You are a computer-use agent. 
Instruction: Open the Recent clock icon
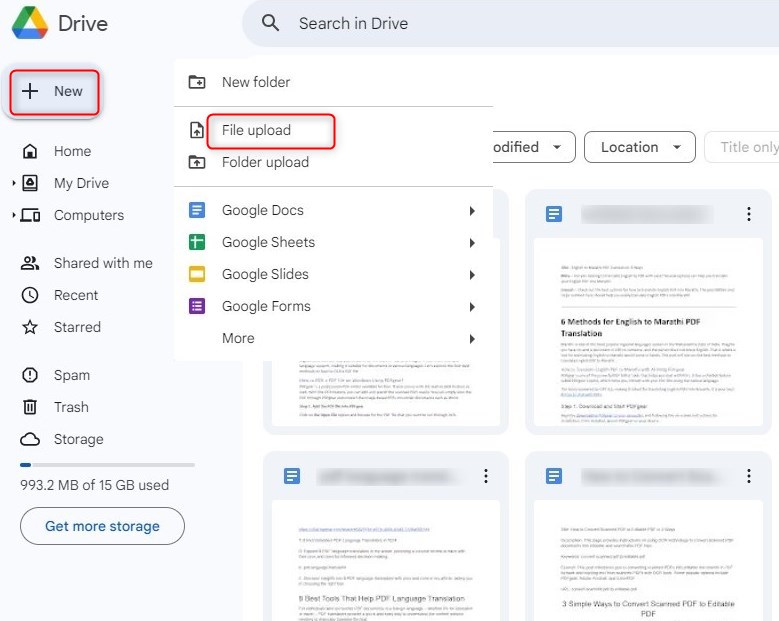tap(30, 295)
